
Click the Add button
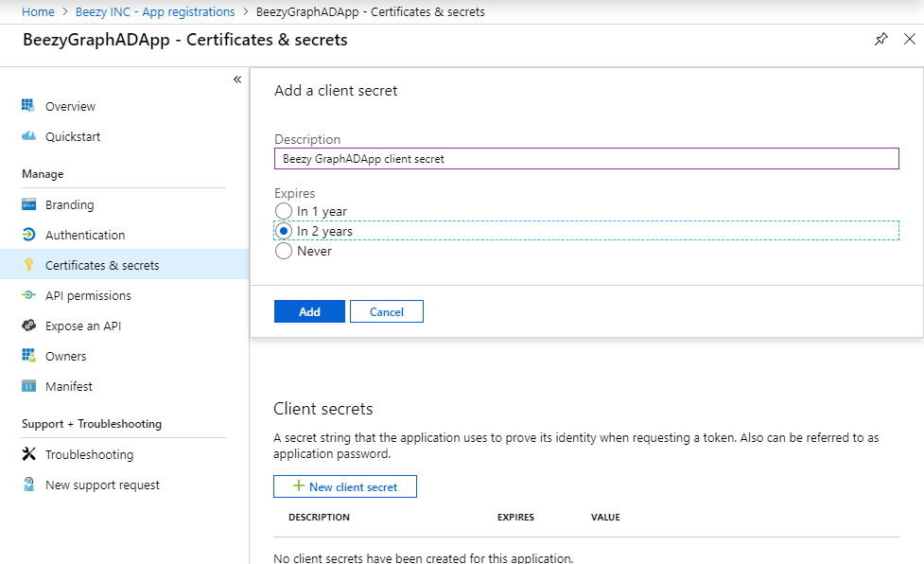(x=309, y=311)
